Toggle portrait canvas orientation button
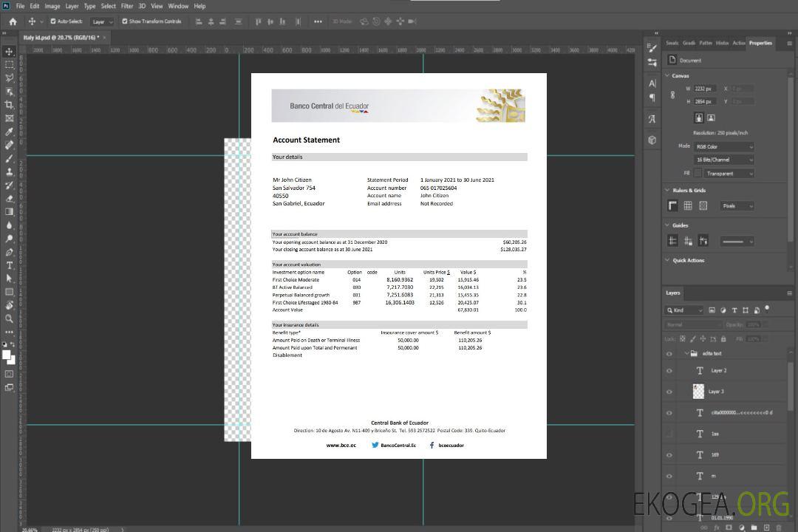This screenshot has height=532, width=798. tap(699, 117)
